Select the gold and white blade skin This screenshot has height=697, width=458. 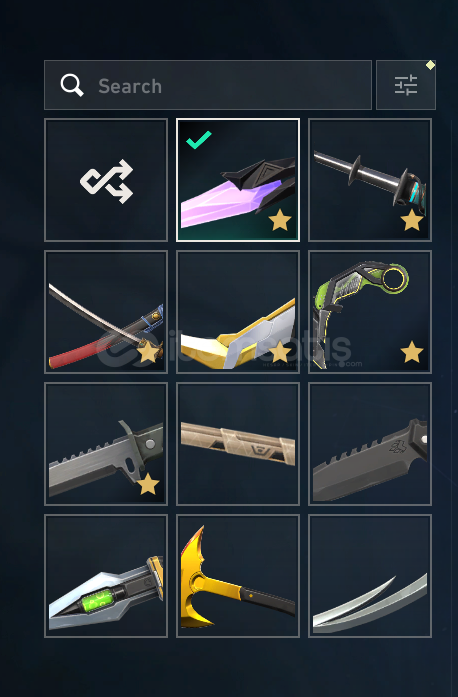point(238,312)
